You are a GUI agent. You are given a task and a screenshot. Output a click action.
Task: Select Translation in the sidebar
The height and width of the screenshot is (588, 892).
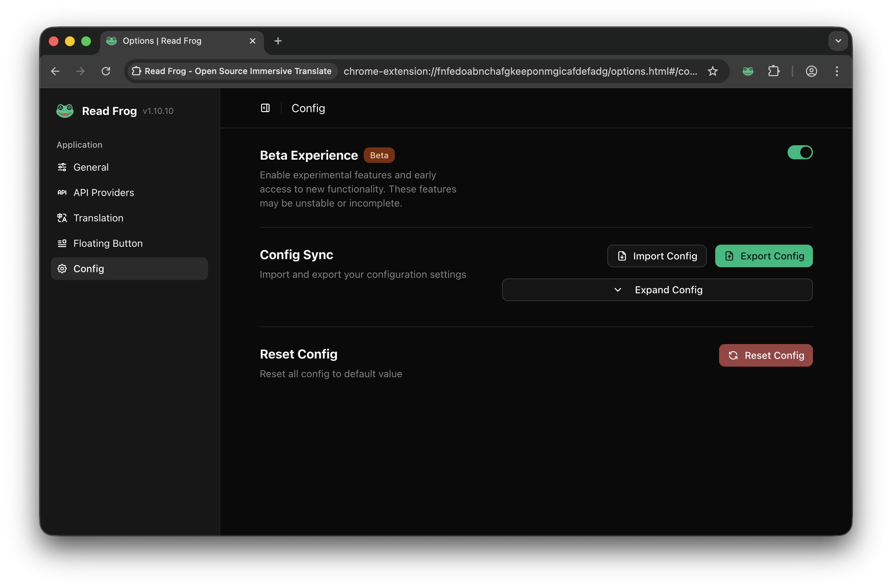pyautogui.click(x=98, y=218)
